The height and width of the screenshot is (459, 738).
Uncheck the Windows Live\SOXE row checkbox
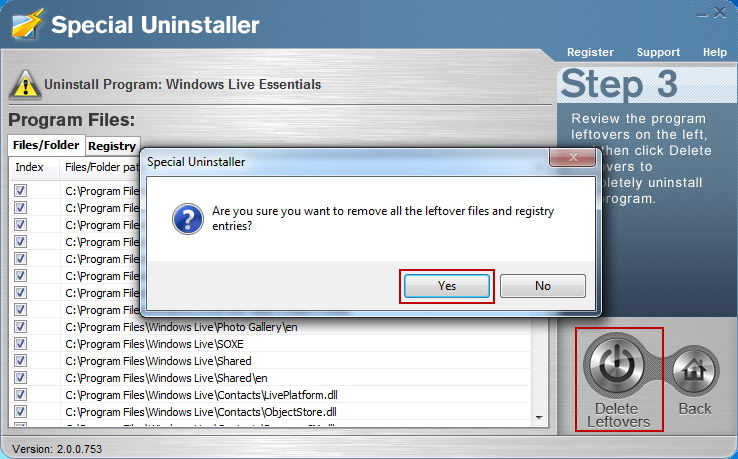(20, 344)
